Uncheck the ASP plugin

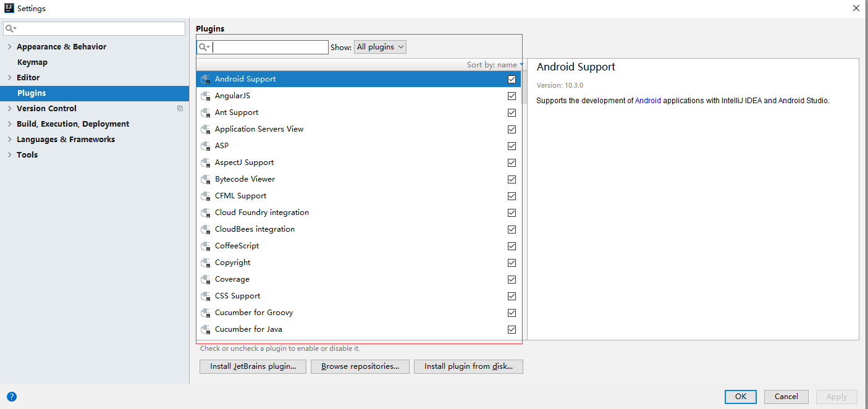pos(512,146)
